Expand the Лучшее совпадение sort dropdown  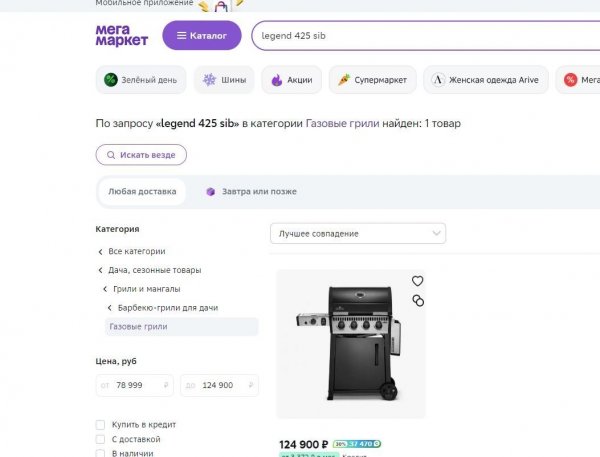357,233
